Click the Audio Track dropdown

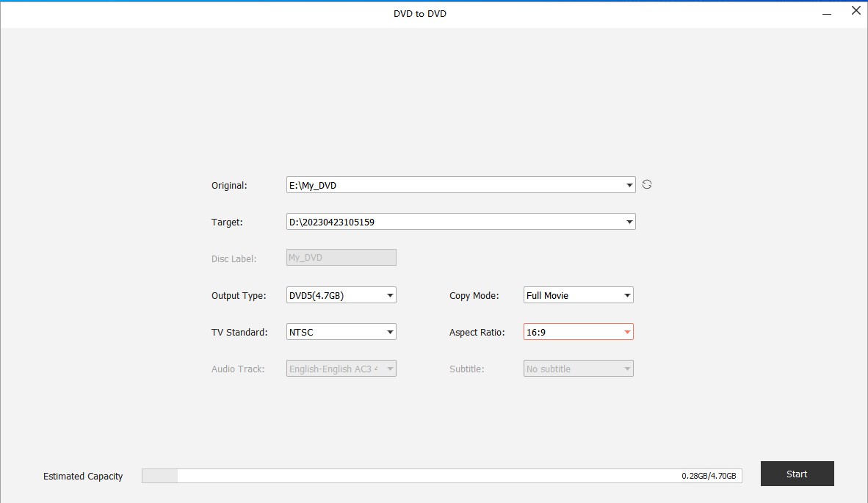341,369
